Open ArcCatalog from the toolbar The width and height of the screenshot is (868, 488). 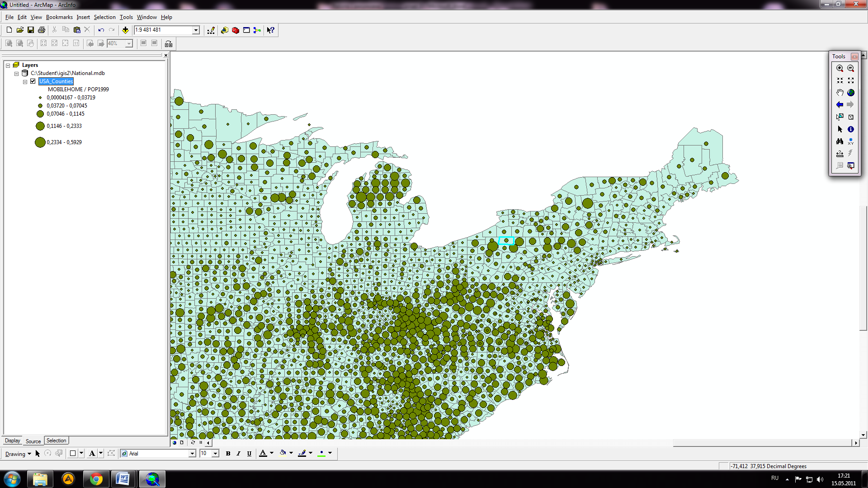click(225, 30)
